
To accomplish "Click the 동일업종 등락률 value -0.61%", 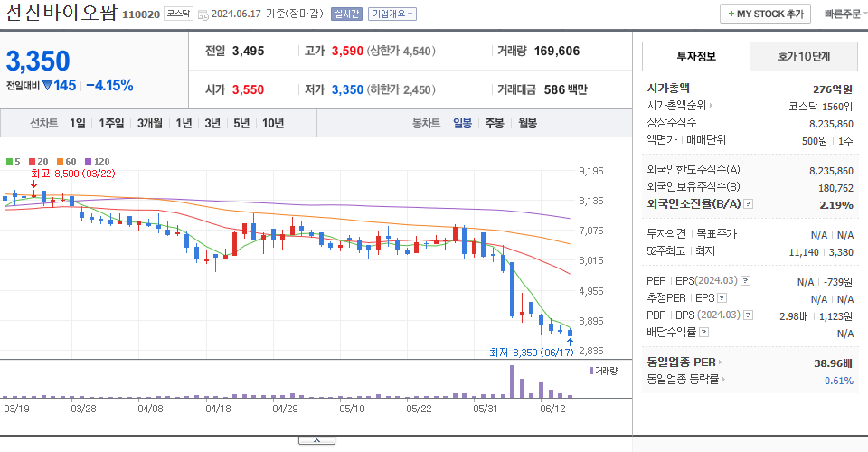I will [837, 381].
